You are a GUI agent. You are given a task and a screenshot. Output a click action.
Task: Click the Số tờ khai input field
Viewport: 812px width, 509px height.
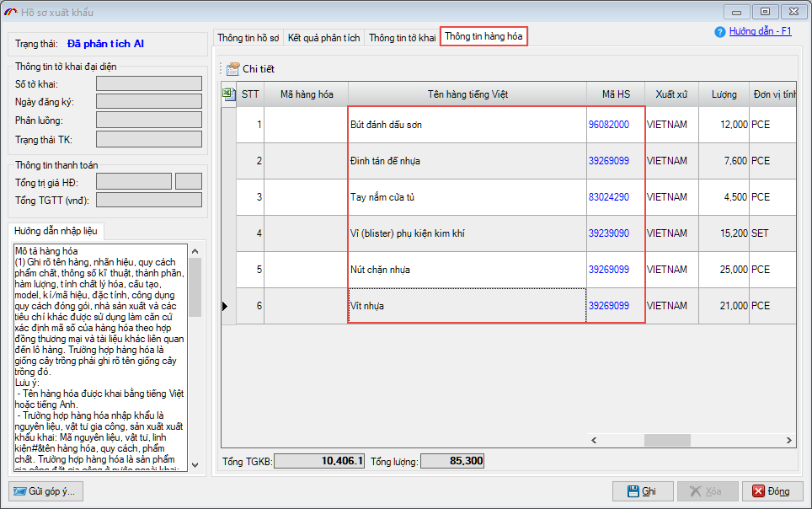(149, 83)
